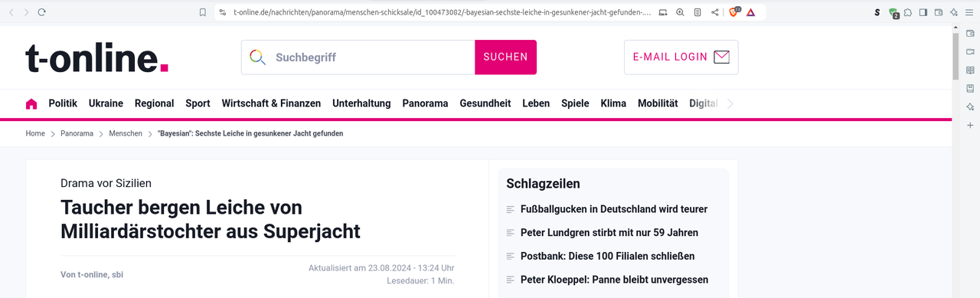Open the Mobilität menu section
This screenshot has width=980, height=298.
[658, 103]
